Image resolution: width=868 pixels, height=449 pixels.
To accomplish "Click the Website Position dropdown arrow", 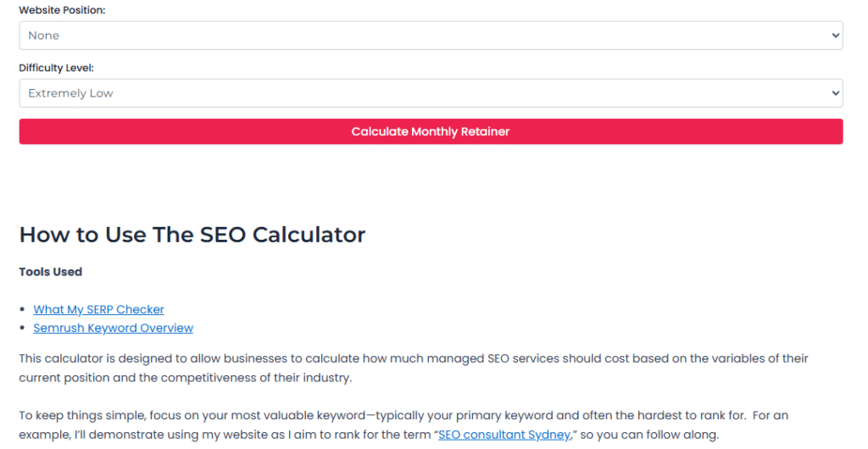I will pos(836,36).
